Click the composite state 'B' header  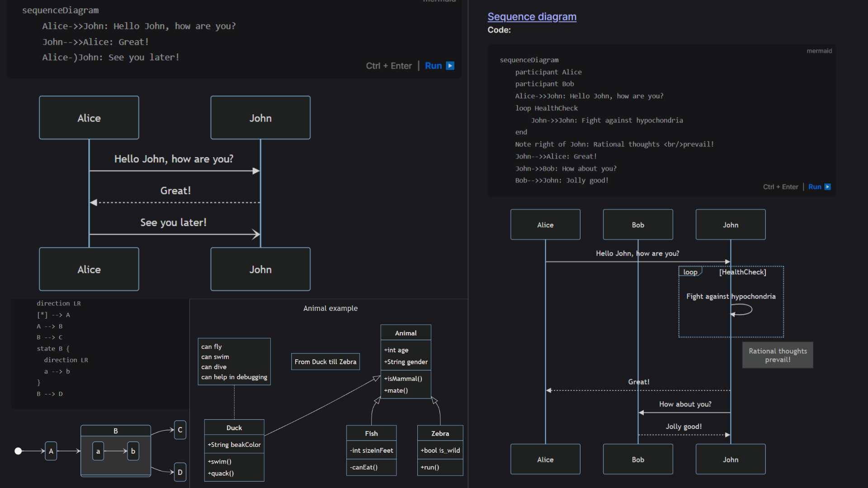click(x=116, y=431)
